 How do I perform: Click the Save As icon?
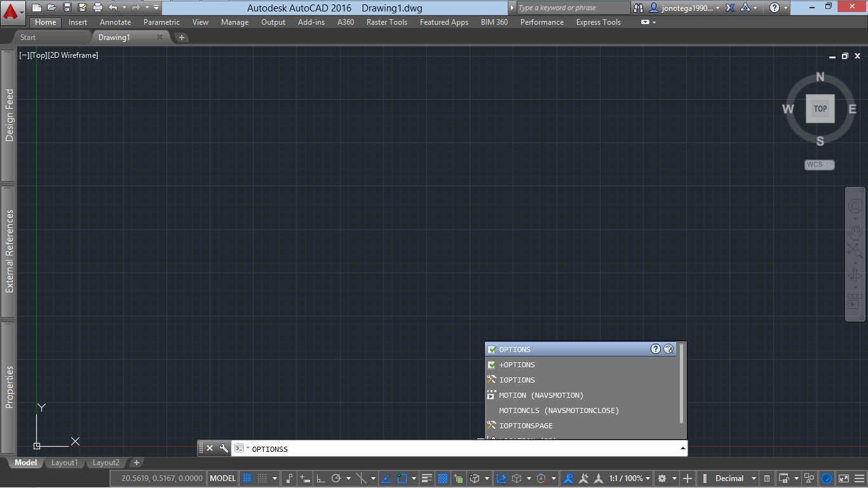pyautogui.click(x=82, y=8)
